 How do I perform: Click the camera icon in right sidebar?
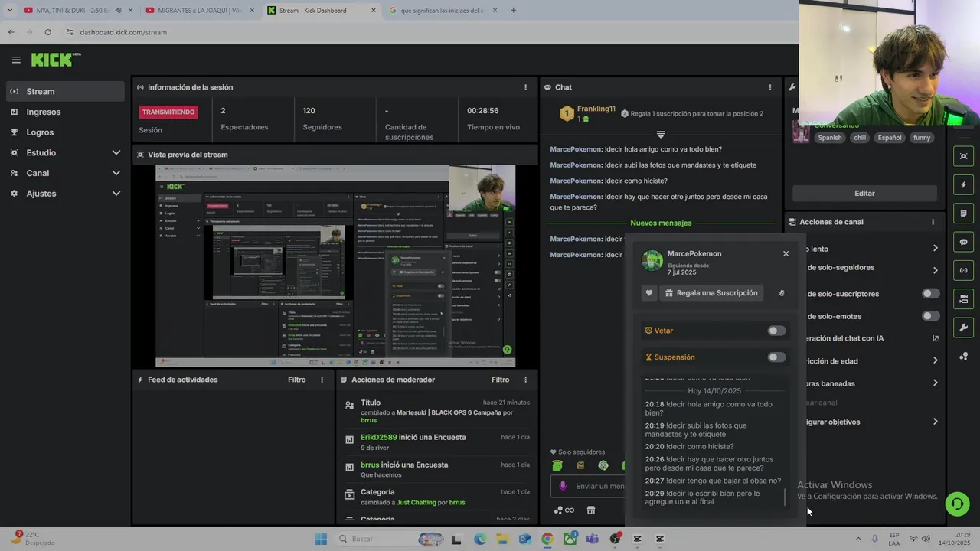click(963, 298)
